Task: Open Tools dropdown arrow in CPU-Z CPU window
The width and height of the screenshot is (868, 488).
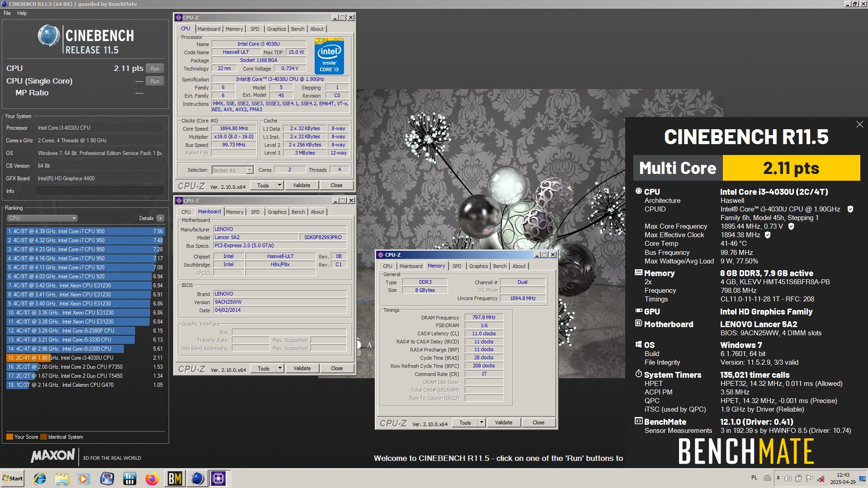Action: (x=279, y=185)
